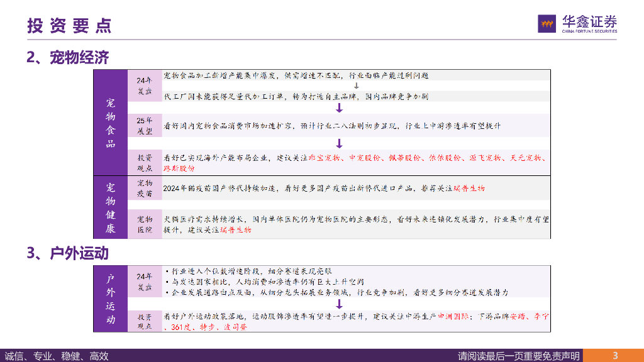Select the 宠物医院 pink cell

(x=145, y=224)
